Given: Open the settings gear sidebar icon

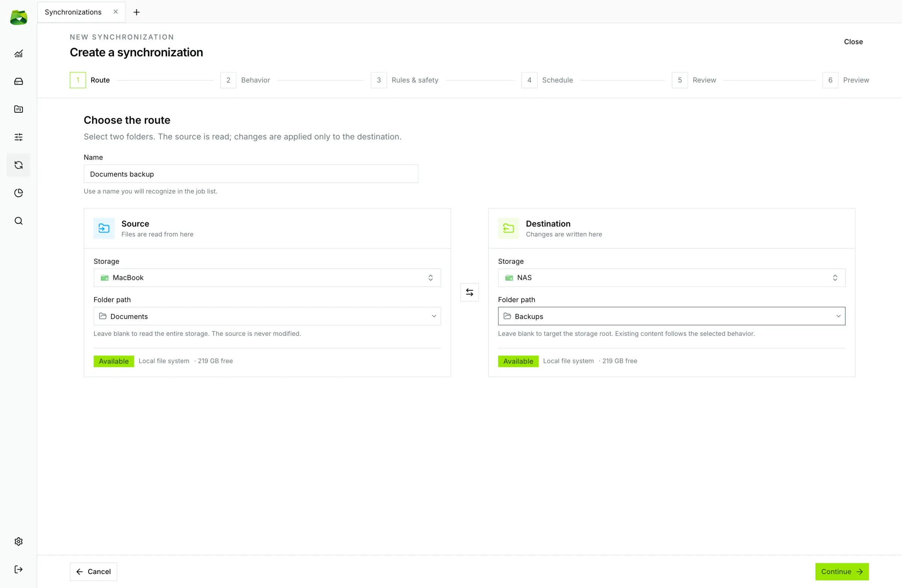Looking at the screenshot, I should pyautogui.click(x=18, y=541).
